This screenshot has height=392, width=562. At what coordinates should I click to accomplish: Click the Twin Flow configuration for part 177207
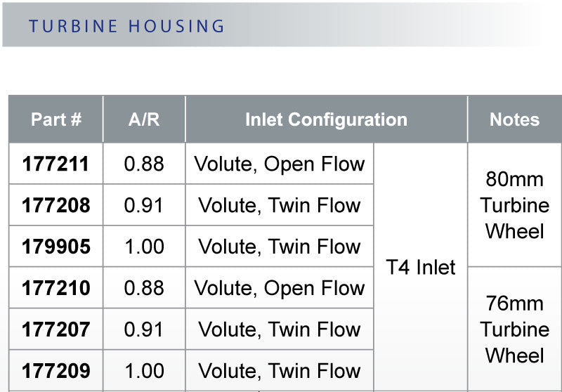tap(280, 329)
